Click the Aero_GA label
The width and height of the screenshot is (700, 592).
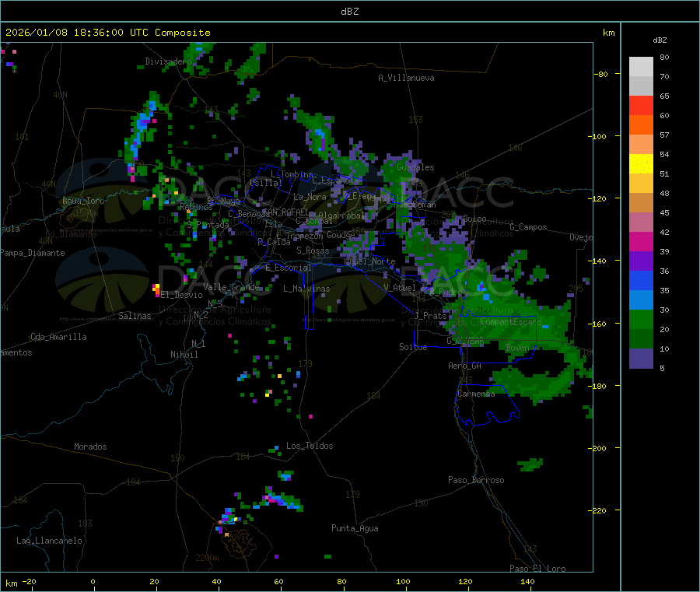(465, 366)
